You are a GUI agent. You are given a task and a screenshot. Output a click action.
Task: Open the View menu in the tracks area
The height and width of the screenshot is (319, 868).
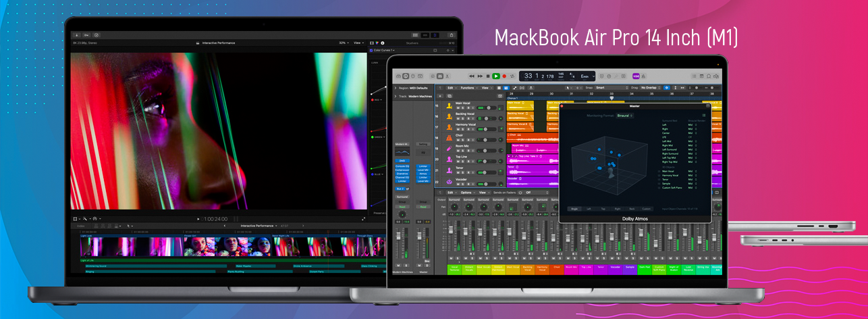pyautogui.click(x=486, y=88)
